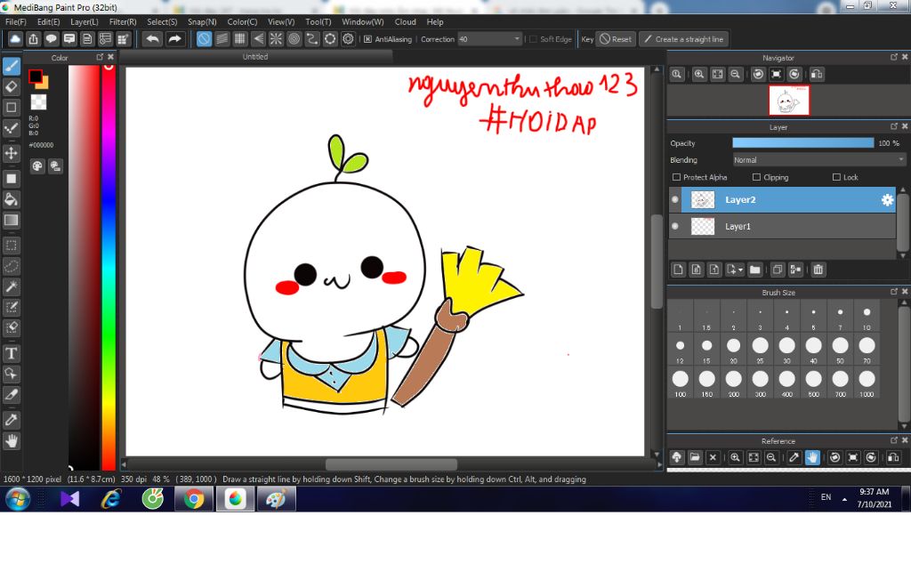Open the Window menu
The image size is (911, 588).
click(363, 22)
